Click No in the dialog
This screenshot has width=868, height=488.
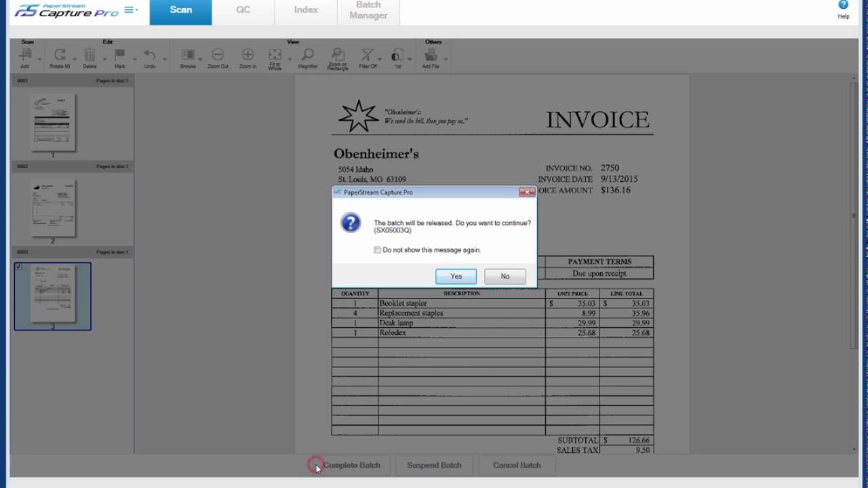pyautogui.click(x=505, y=276)
